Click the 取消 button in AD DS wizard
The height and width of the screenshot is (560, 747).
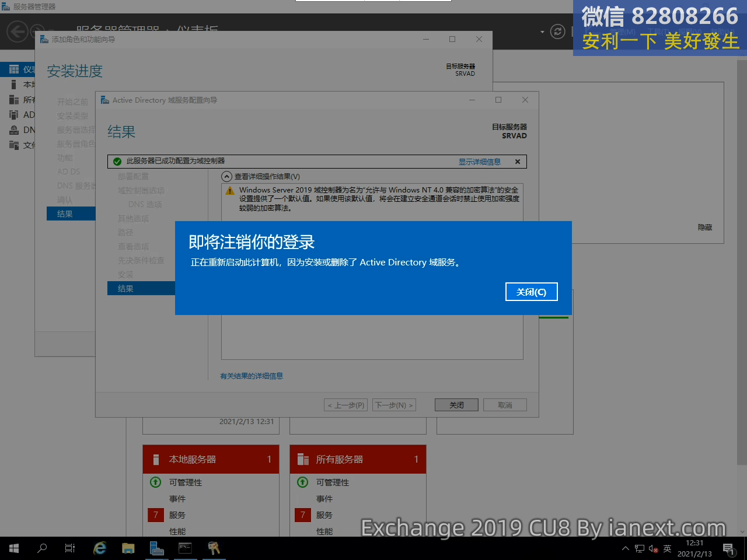coord(505,405)
